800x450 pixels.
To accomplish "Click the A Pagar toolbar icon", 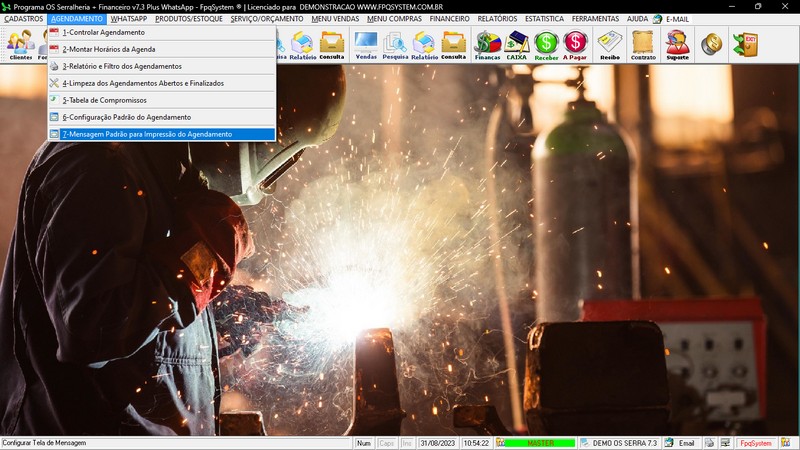I will [x=576, y=45].
